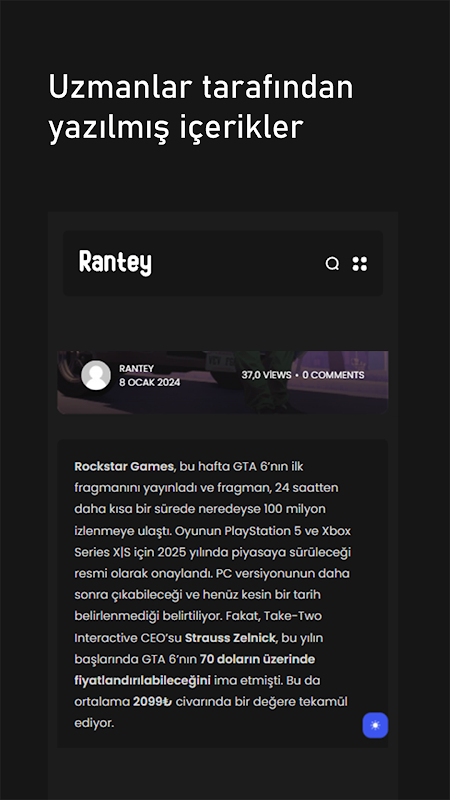Click 'Xbox Series X|S' in the paragraph
The width and height of the screenshot is (450, 800).
[213, 541]
